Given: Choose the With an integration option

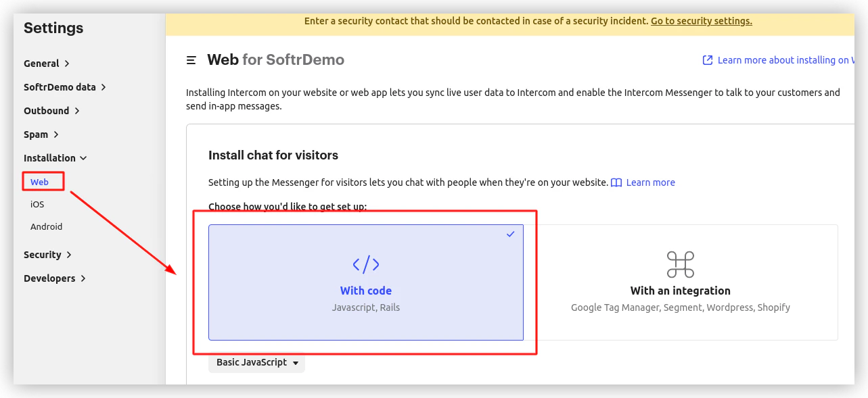Looking at the screenshot, I should pyautogui.click(x=681, y=282).
